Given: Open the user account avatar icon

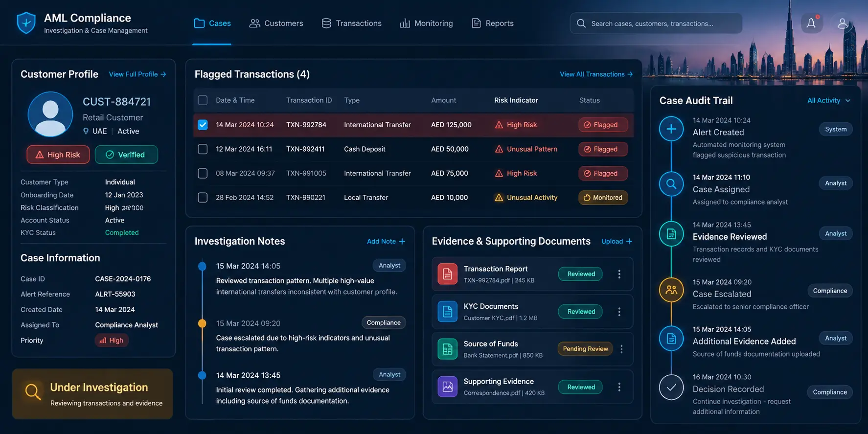Looking at the screenshot, I should [x=842, y=23].
